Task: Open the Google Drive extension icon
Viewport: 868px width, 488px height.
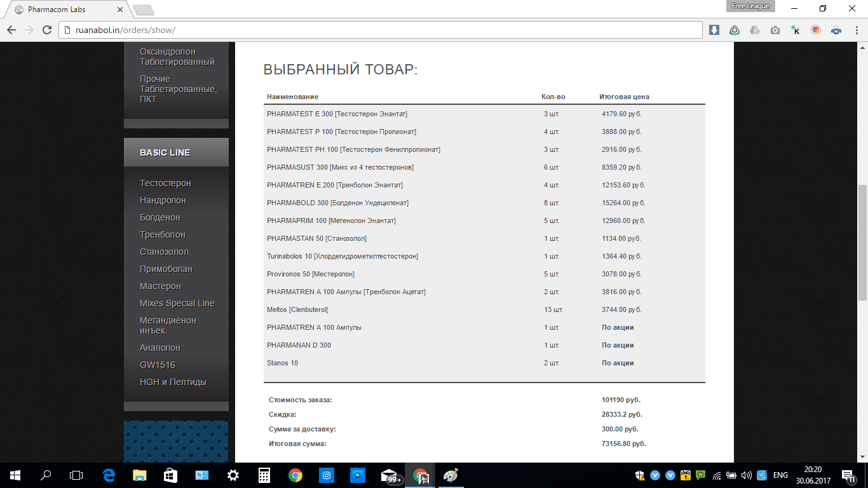Action: (x=755, y=30)
